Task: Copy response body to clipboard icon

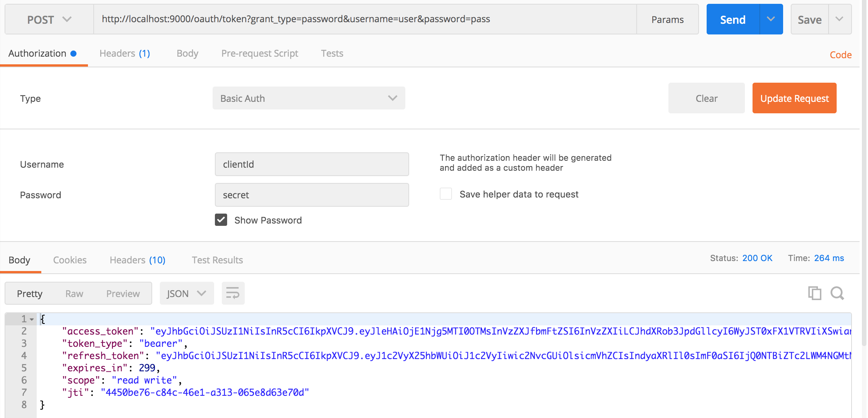Action: coord(814,293)
